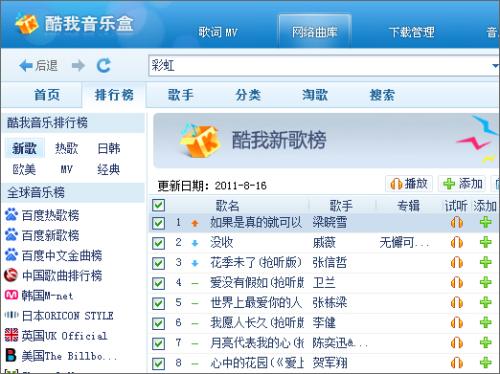Select 热歌 chart category
Image resolution: width=500 pixels, height=374 pixels.
coord(67,148)
